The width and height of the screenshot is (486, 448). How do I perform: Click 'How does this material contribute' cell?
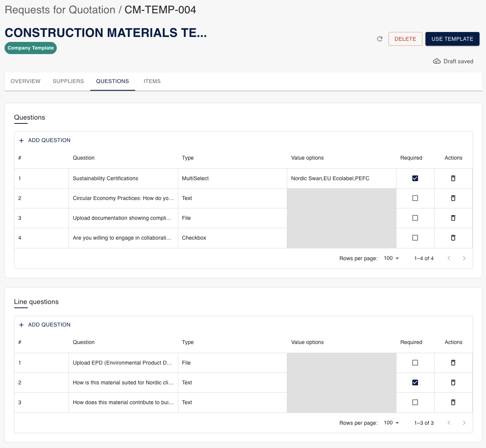tap(123, 402)
